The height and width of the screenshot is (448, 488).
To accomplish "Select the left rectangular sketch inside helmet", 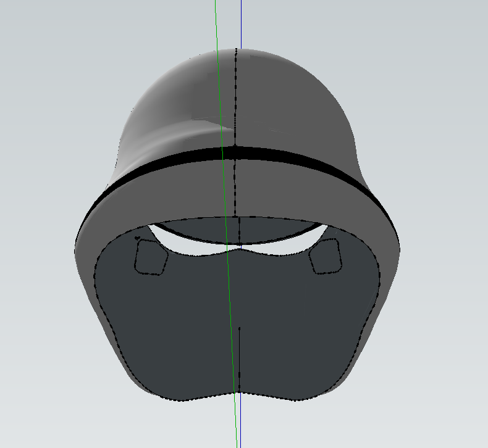I will [151, 257].
